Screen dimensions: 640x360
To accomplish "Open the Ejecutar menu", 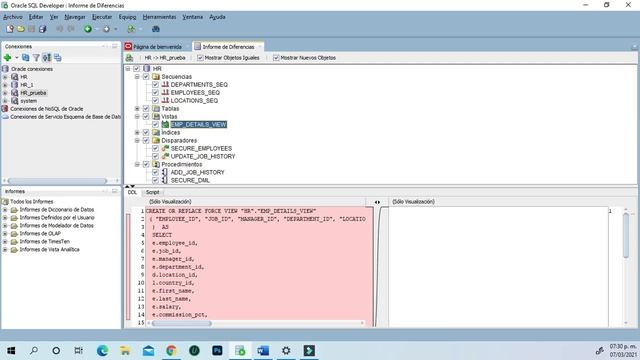I will coord(102,17).
